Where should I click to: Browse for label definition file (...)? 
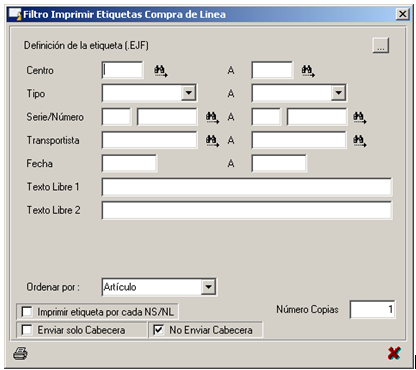[381, 45]
